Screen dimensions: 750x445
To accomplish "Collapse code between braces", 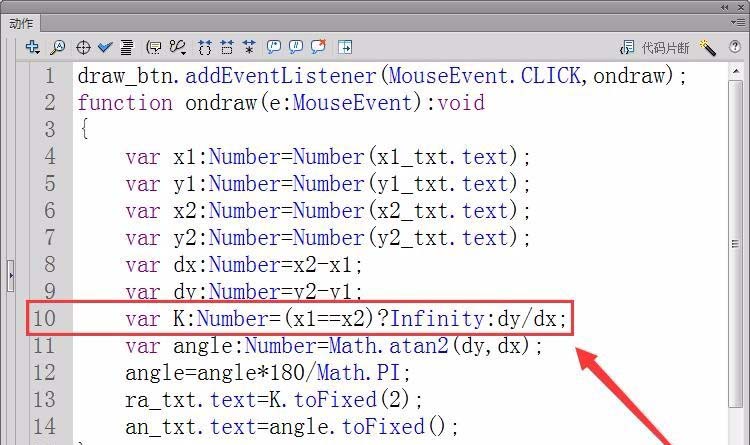I will pos(205,47).
